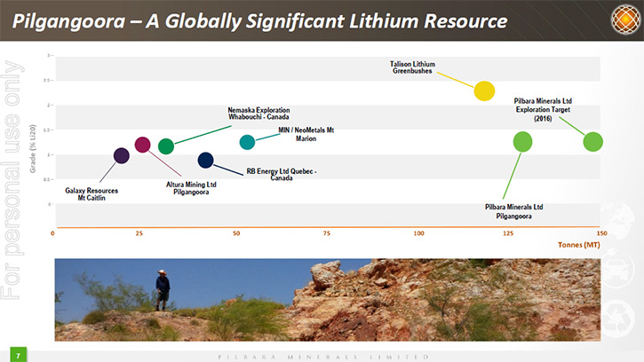Click 'Pilbara Minerals Ltd Exploration Target (2016)' label
This screenshot has width=644, height=362.
(x=543, y=110)
